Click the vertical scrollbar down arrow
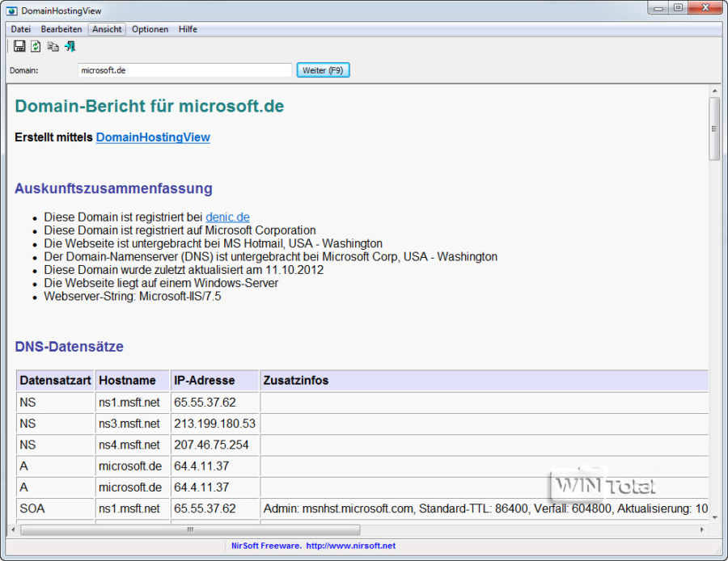This screenshot has width=728, height=561. click(714, 518)
